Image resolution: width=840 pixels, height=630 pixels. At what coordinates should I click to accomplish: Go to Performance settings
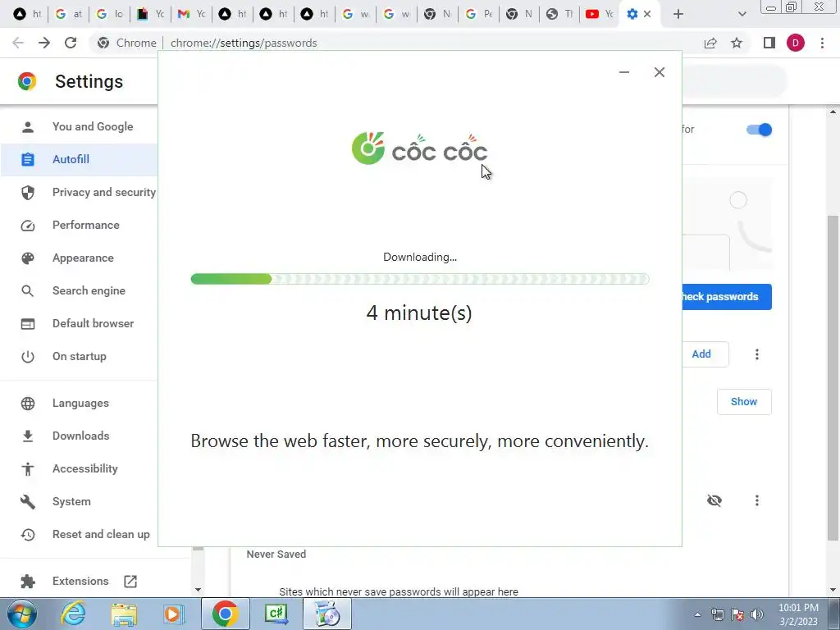tap(85, 225)
